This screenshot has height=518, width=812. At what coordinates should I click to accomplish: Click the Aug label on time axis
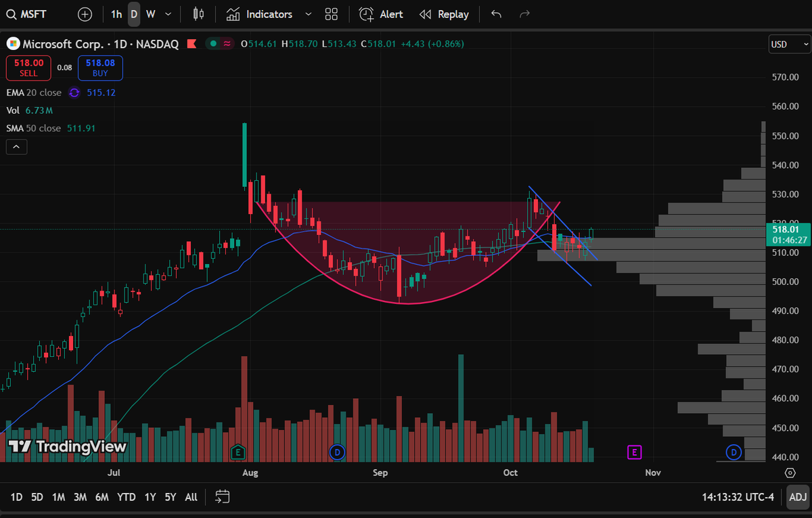point(250,473)
